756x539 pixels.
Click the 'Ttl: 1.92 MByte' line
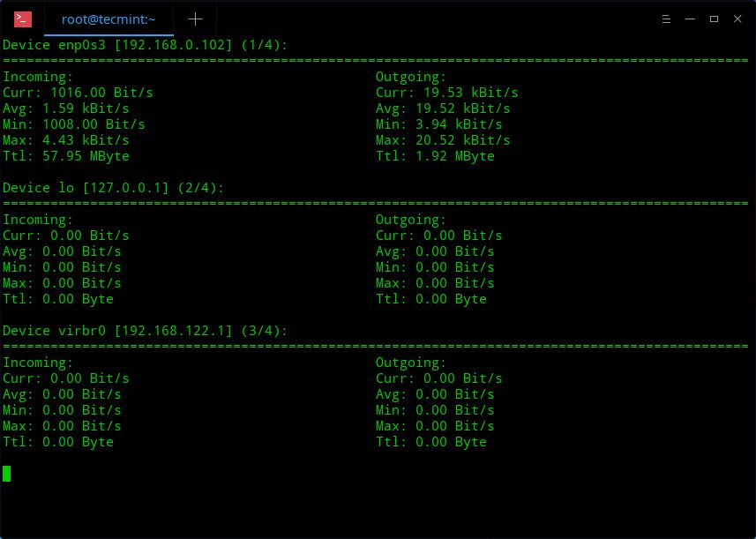coord(436,156)
